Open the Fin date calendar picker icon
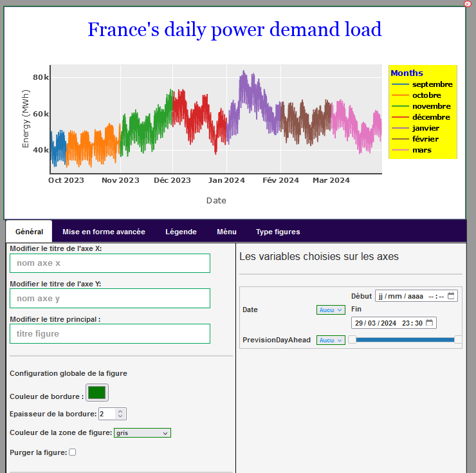This screenshot has height=473, width=476. coord(430,323)
